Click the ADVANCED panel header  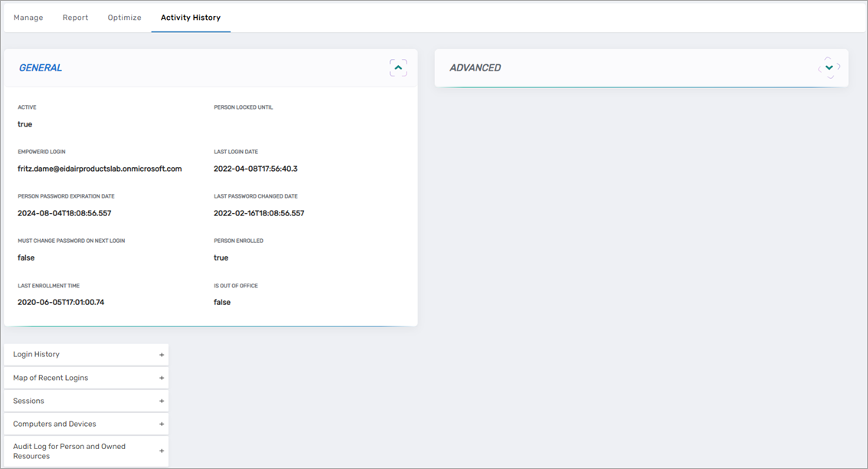pyautogui.click(x=475, y=67)
